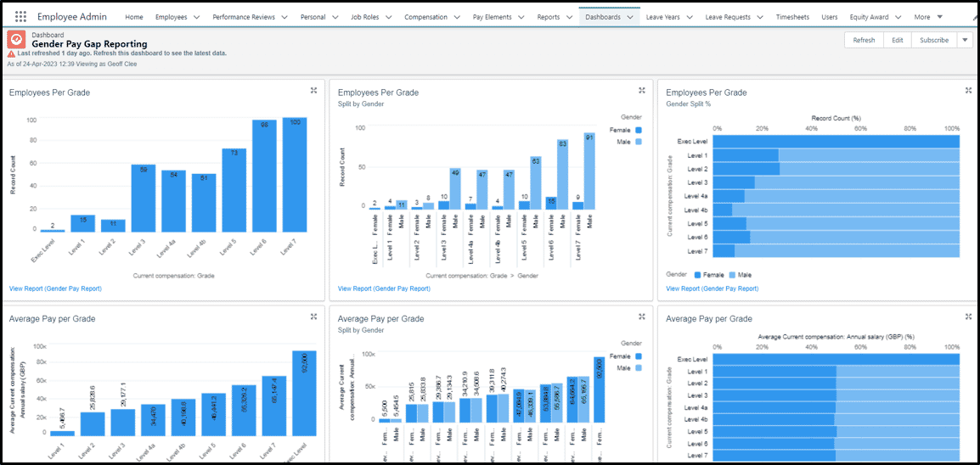The image size is (980, 465).
Task: Open the App Launcher grid icon
Action: tap(20, 17)
